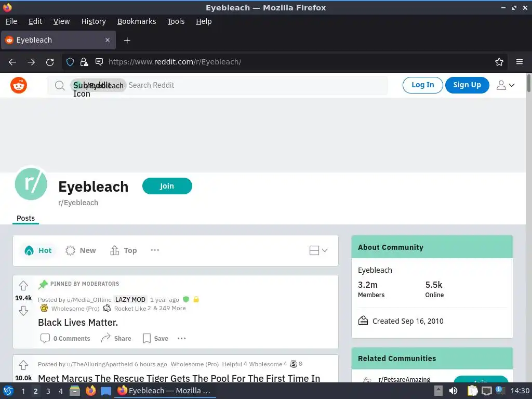The image size is (532, 399).
Task: Close the Eyebleach tab
Action: pyautogui.click(x=108, y=40)
